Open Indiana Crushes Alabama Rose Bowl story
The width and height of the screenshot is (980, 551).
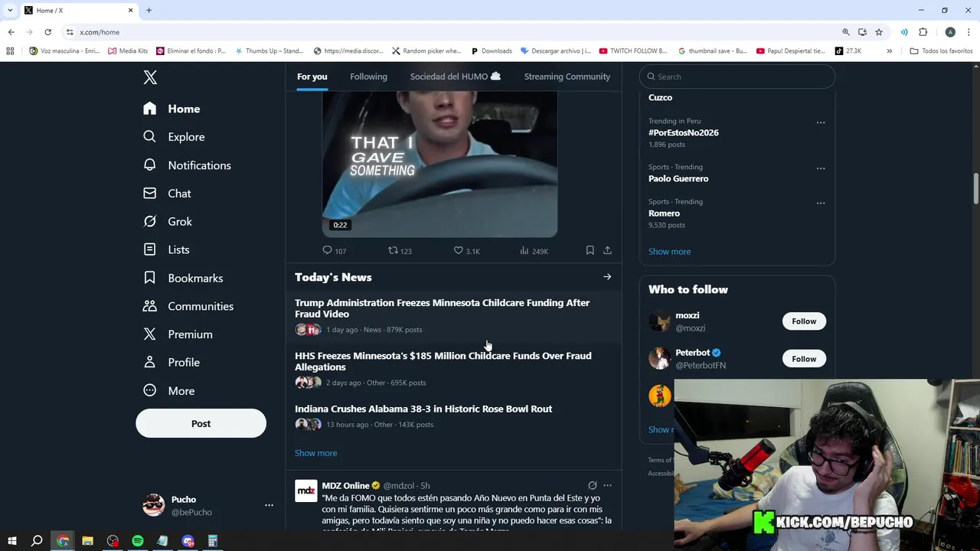coord(454,416)
